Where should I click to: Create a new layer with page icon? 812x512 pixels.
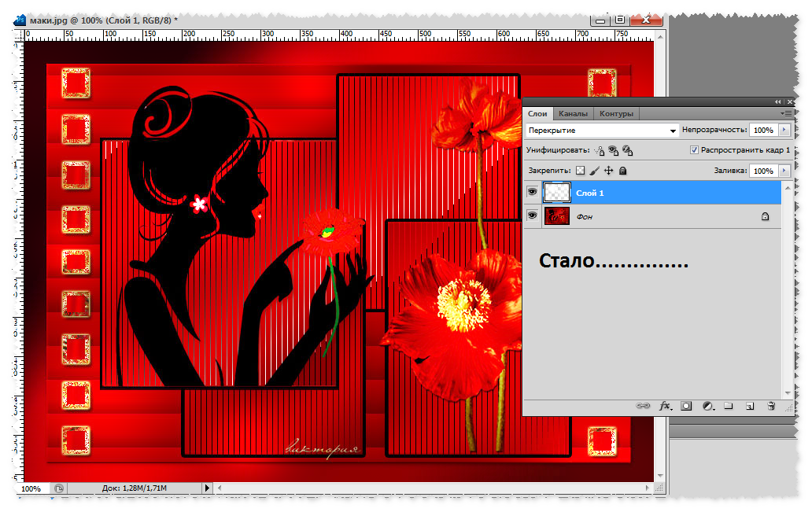click(x=749, y=406)
